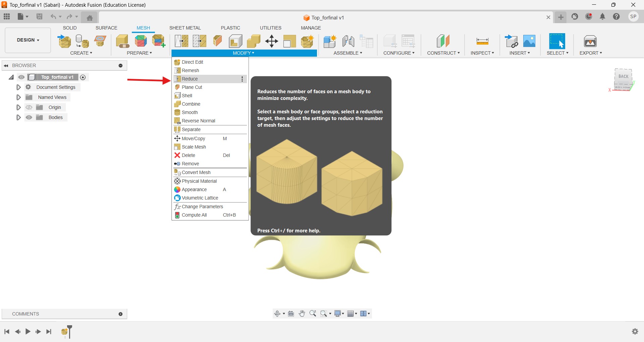
Task: Choose Smooth from the Modify menu
Action: click(210, 112)
